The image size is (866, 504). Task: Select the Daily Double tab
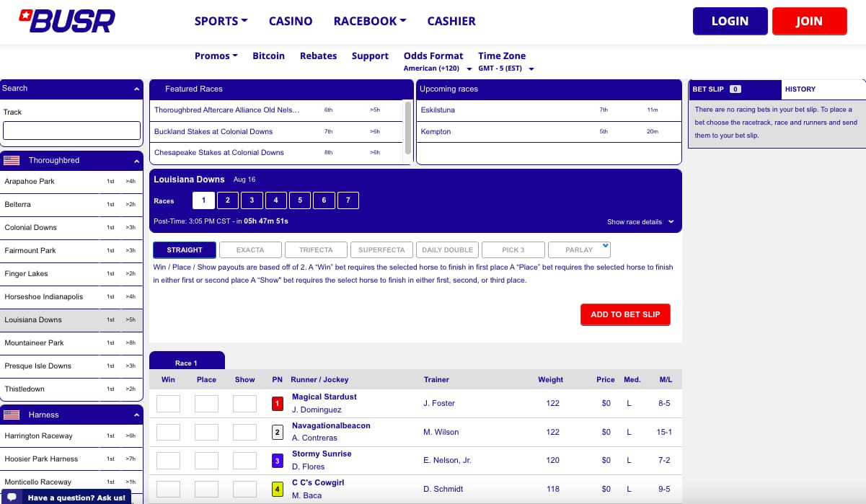point(448,249)
